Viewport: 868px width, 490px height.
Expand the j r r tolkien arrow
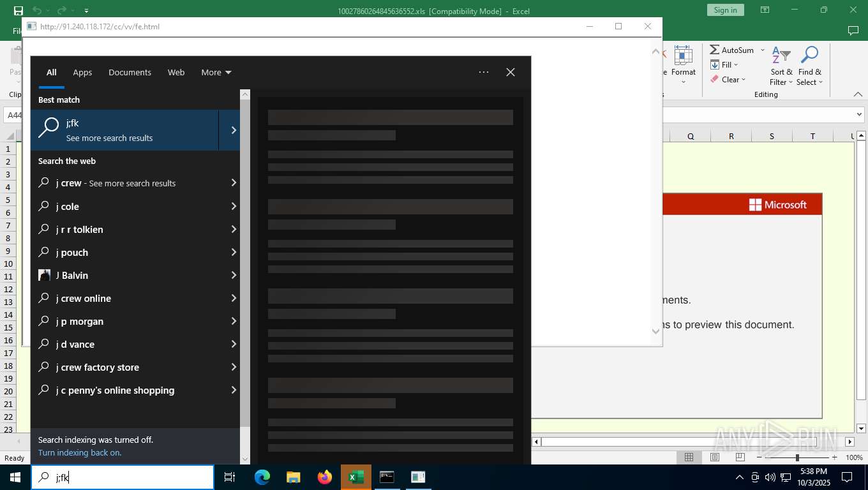tap(234, 229)
